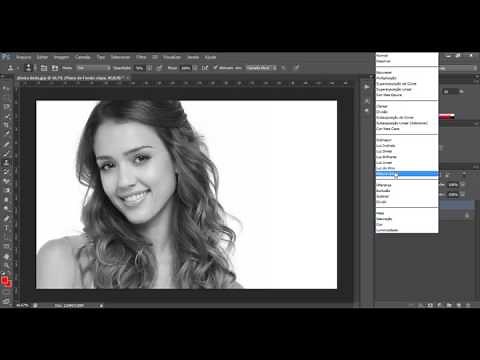
Task: Select the Lasso tool
Action: click(x=6, y=107)
